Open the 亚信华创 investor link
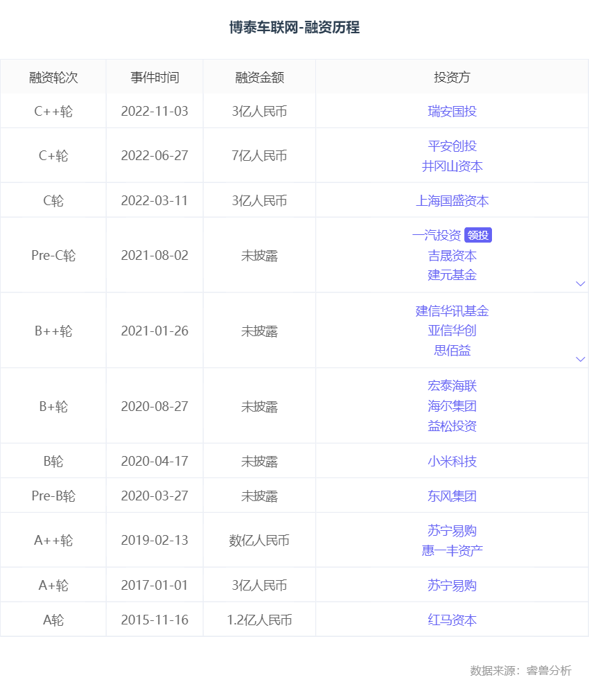This screenshot has width=589, height=700. [x=452, y=331]
